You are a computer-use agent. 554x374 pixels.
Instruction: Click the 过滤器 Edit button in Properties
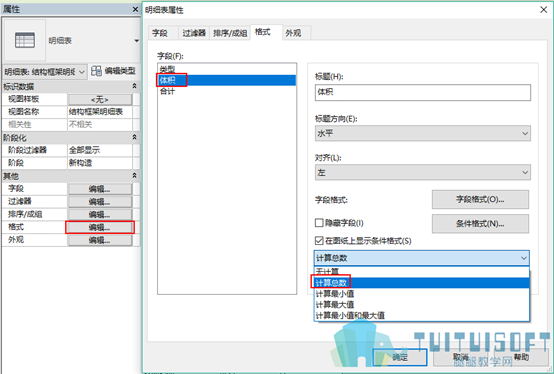(x=100, y=202)
